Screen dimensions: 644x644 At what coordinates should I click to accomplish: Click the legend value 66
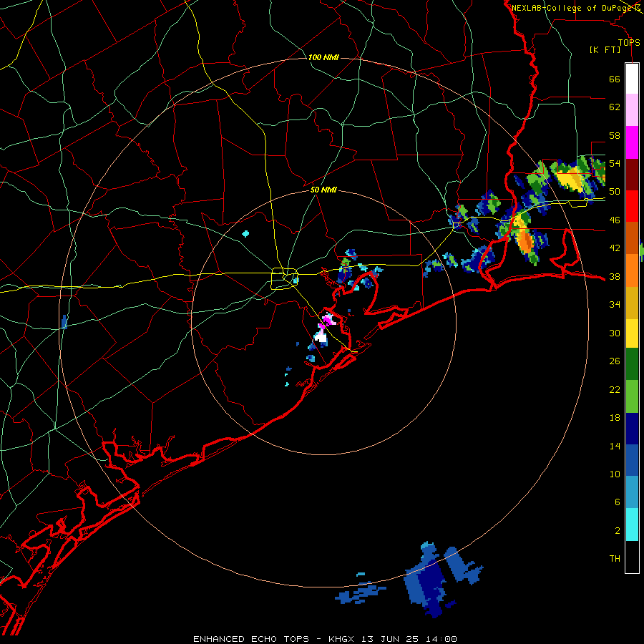[615, 79]
